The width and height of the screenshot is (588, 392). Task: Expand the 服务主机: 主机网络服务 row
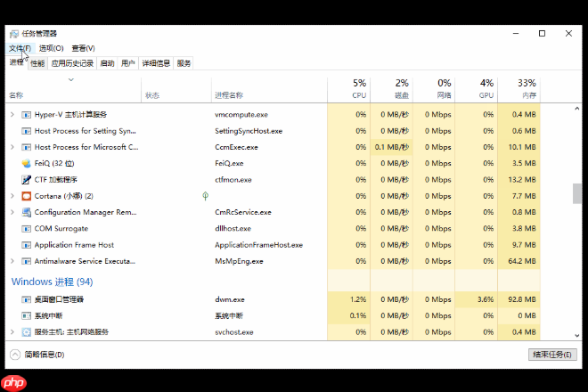pos(12,332)
